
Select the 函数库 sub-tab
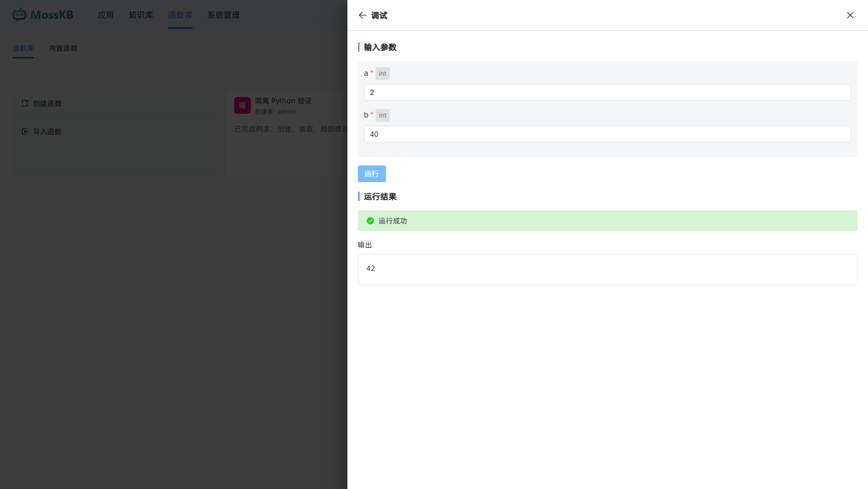coord(23,48)
